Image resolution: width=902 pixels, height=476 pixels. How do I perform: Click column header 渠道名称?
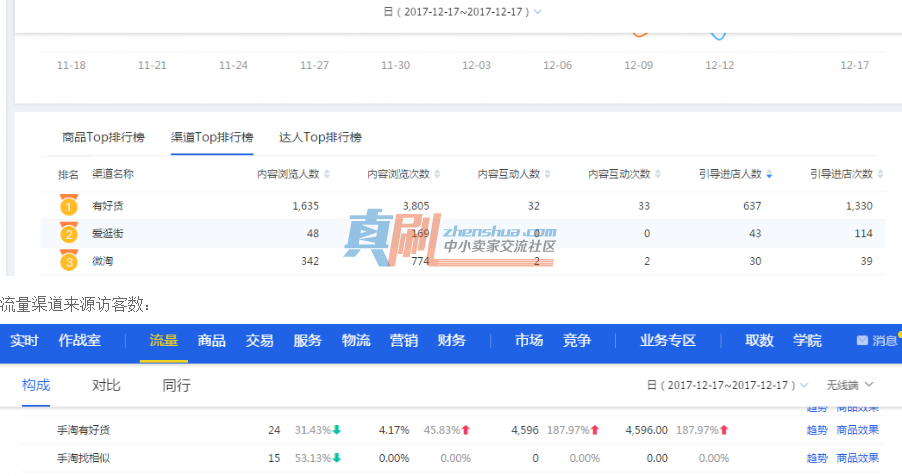(x=113, y=174)
